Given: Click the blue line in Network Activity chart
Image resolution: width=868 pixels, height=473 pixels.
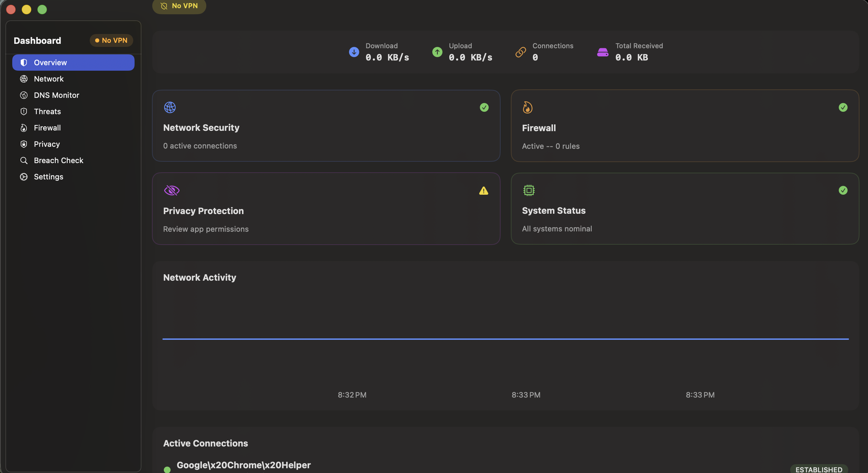Looking at the screenshot, I should [506, 339].
